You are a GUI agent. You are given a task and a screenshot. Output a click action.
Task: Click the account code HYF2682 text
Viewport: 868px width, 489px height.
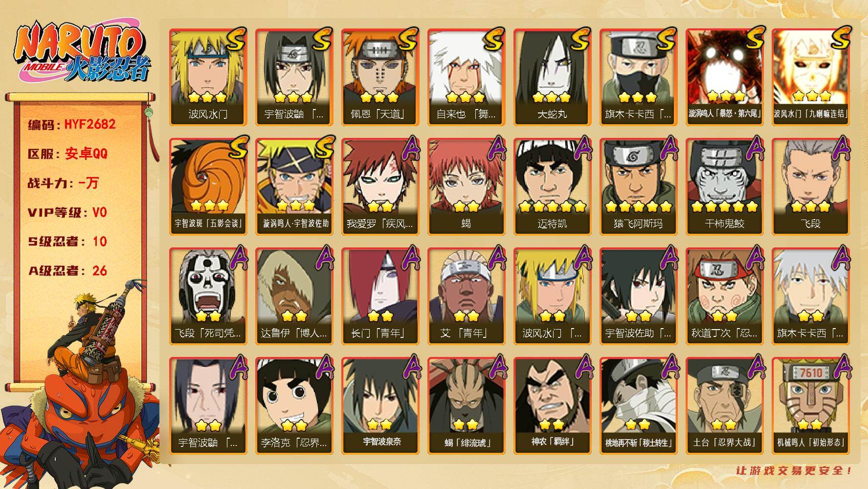[90, 124]
